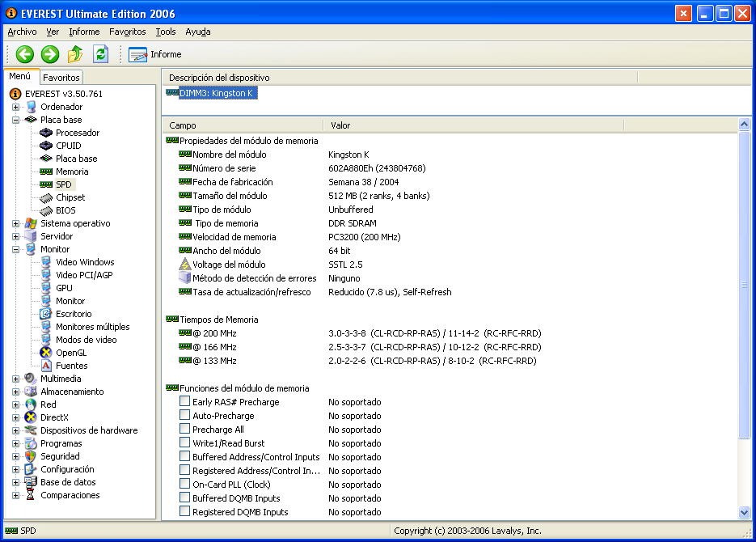Toggle the Buffered DQMB Inputs checkbox
Viewport: 756px width, 542px height.
pos(184,498)
